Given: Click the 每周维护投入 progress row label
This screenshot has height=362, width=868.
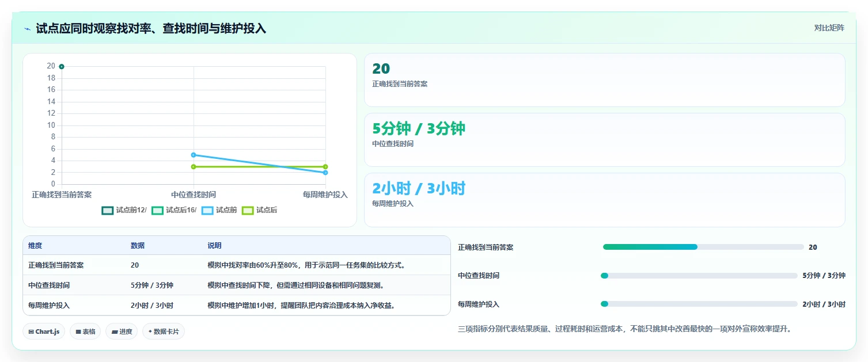Looking at the screenshot, I should pyautogui.click(x=479, y=304).
